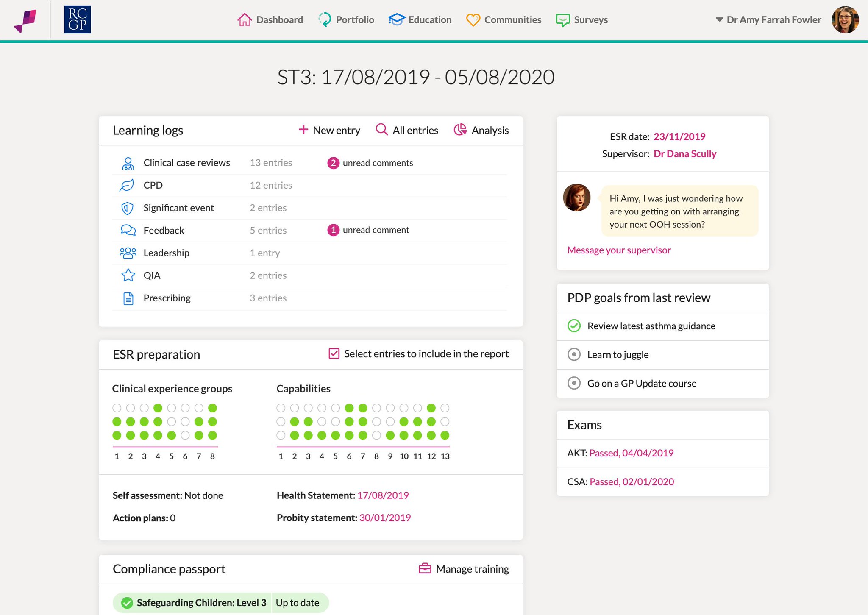Click the Communities heart icon
This screenshot has width=868, height=615.
click(473, 20)
